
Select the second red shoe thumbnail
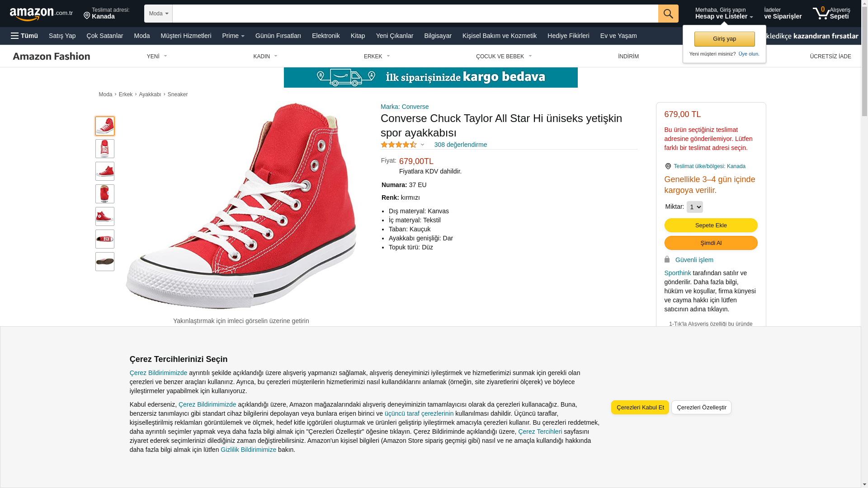[105, 149]
